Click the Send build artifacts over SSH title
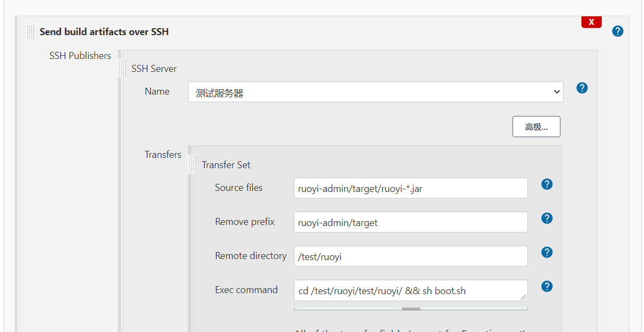The width and height of the screenshot is (644, 332). click(x=104, y=32)
